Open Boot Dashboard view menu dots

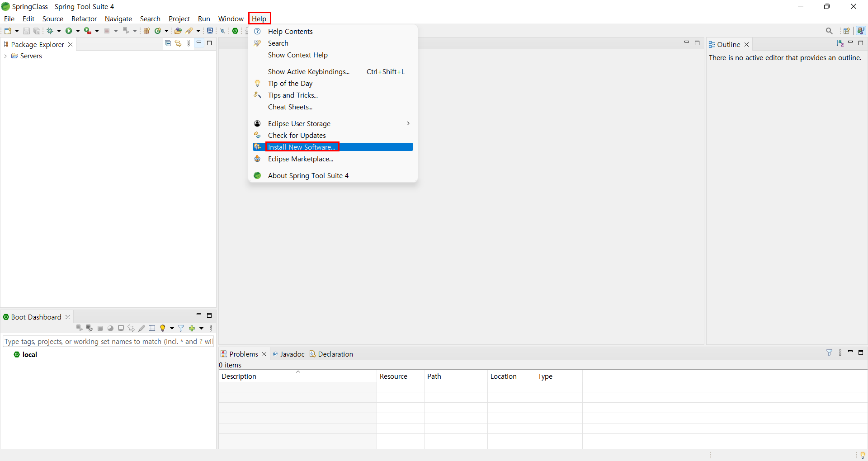211,329
